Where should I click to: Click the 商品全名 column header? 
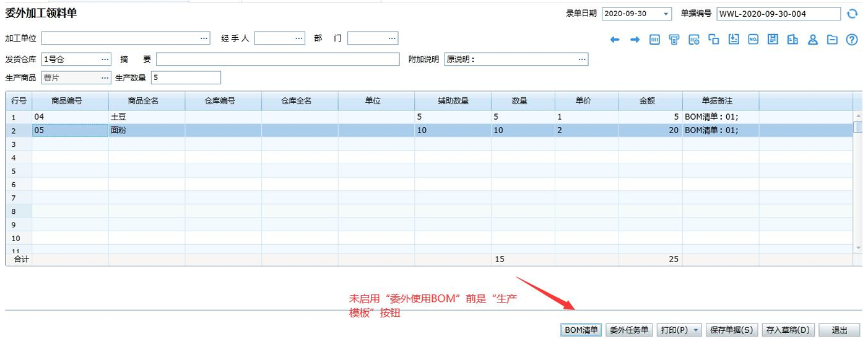pyautogui.click(x=146, y=101)
